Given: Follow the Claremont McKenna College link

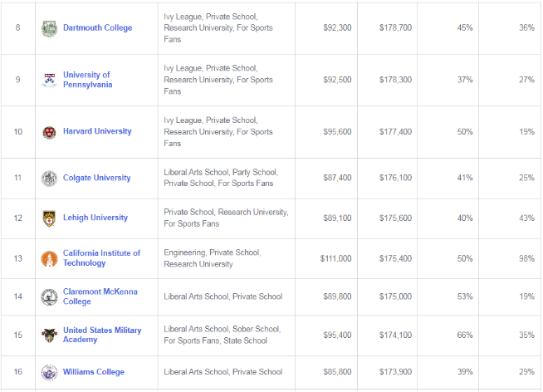Looking at the screenshot, I should [x=100, y=296].
